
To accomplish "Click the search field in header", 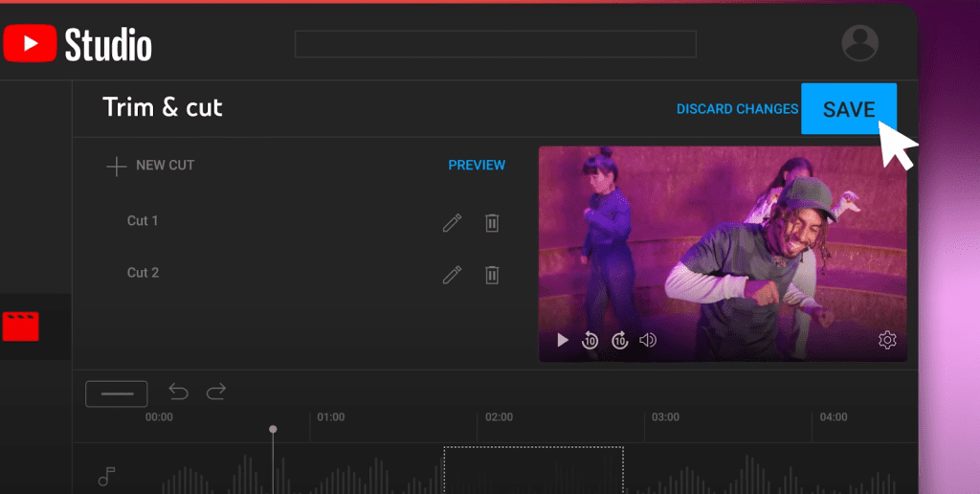I will click(496, 44).
